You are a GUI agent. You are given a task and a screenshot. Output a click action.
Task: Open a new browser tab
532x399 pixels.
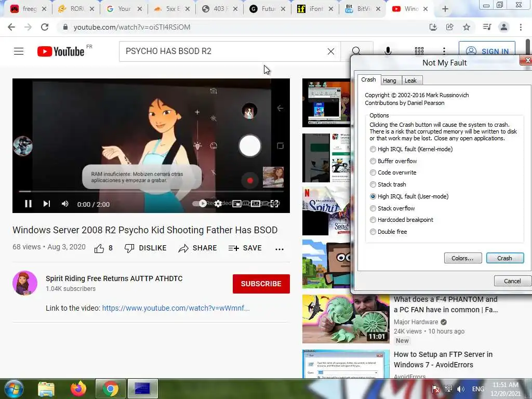(445, 9)
